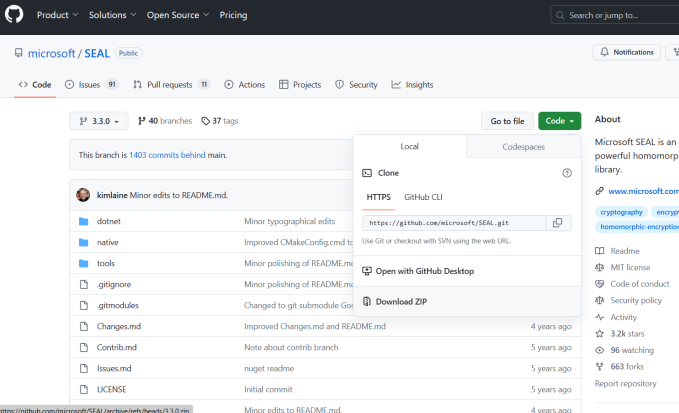Open the SEAL repository link

(97, 53)
